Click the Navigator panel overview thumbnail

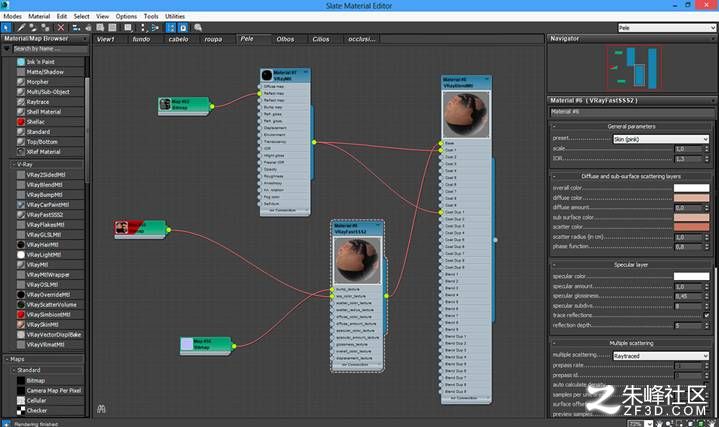click(x=634, y=68)
